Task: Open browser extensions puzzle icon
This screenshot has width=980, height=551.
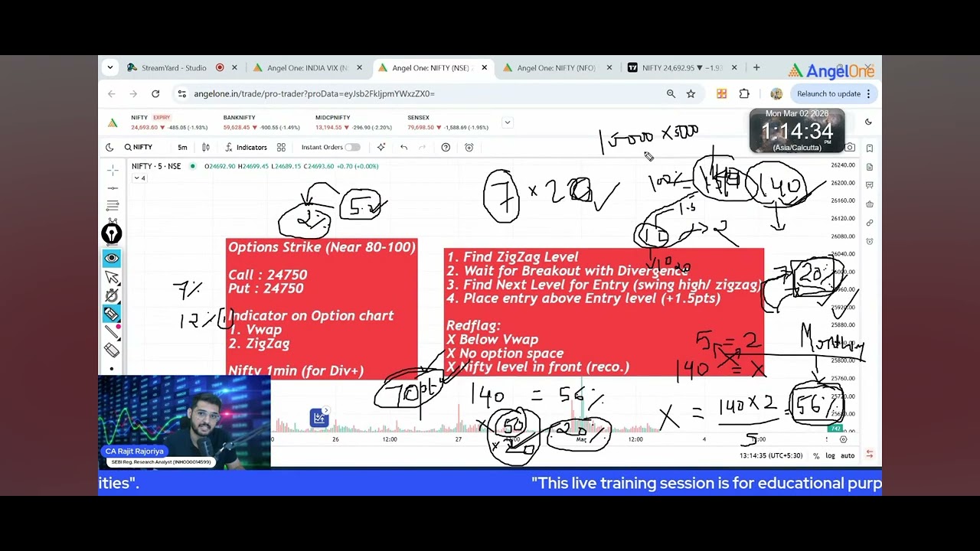Action: pyautogui.click(x=744, y=93)
